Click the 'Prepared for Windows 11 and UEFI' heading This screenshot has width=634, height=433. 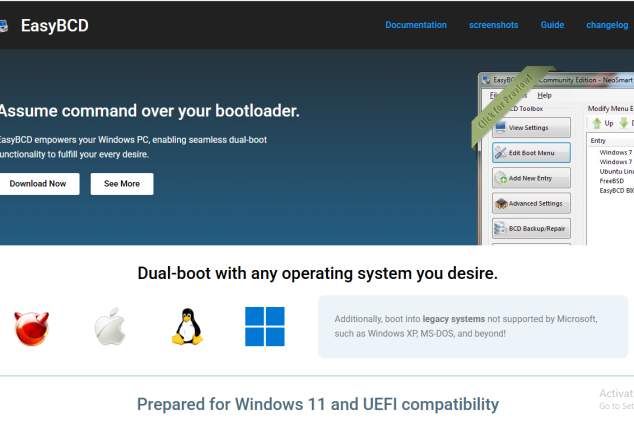click(318, 404)
